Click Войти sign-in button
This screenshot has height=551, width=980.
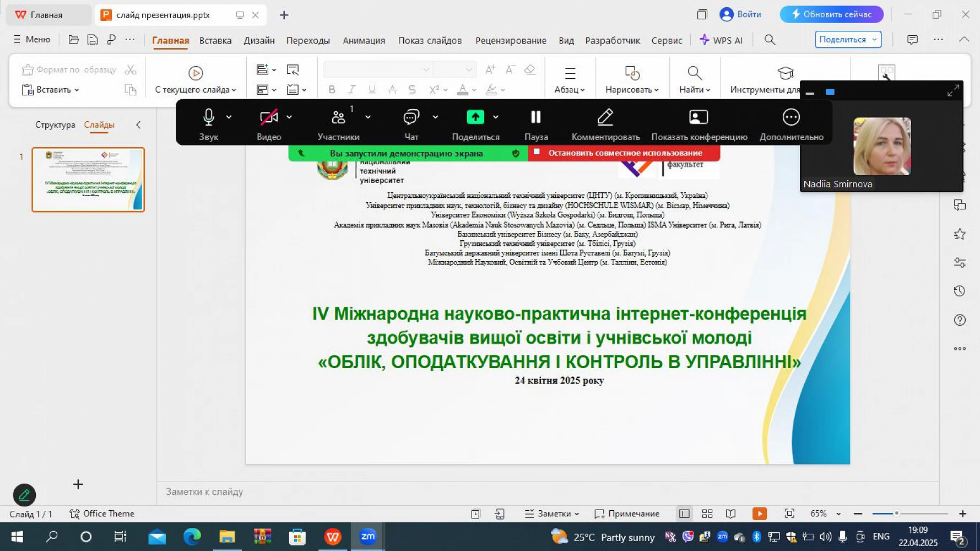[x=740, y=14]
